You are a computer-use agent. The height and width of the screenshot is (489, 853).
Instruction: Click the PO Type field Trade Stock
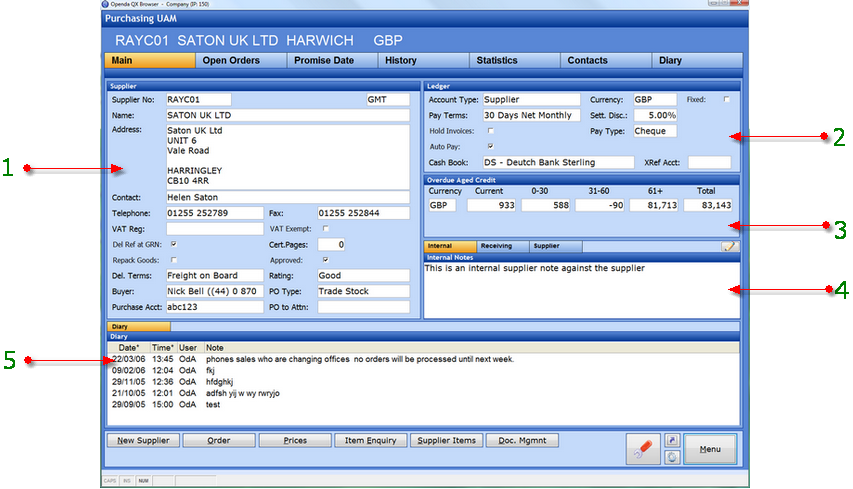point(363,292)
